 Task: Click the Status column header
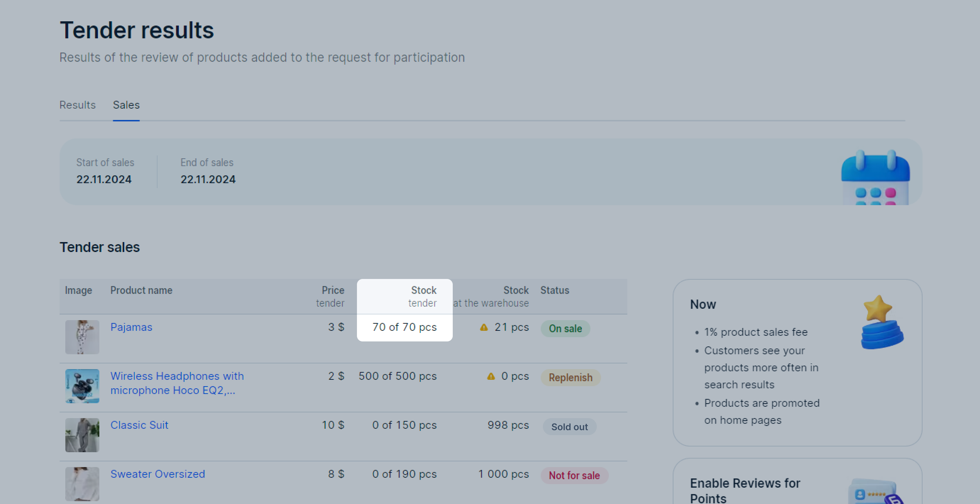pyautogui.click(x=555, y=290)
